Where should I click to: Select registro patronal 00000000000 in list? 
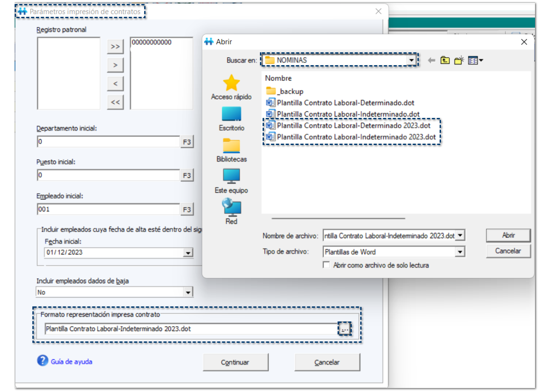coord(151,43)
